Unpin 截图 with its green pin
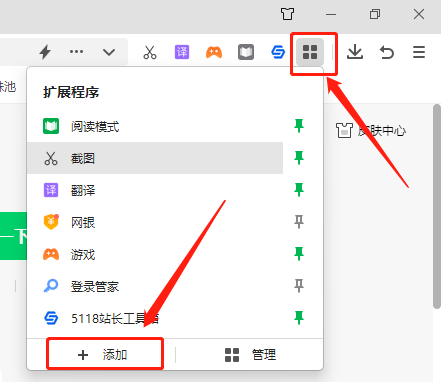The height and width of the screenshot is (382, 441). click(299, 158)
